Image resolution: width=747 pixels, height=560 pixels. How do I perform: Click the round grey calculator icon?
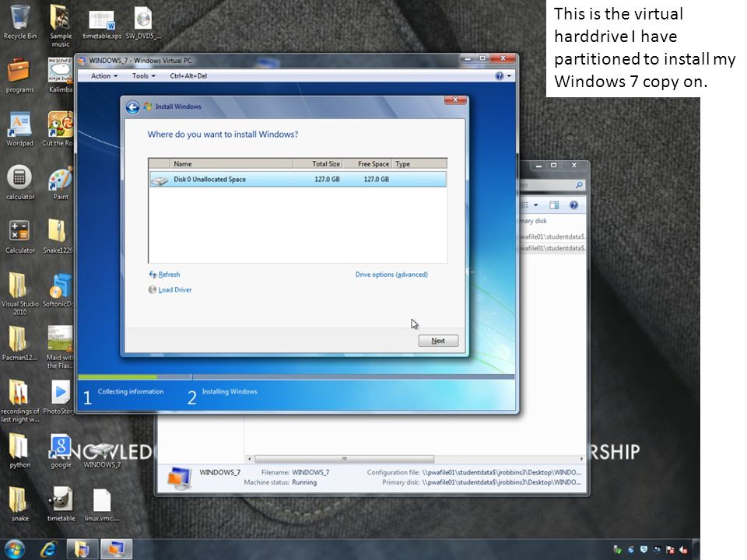point(19,177)
